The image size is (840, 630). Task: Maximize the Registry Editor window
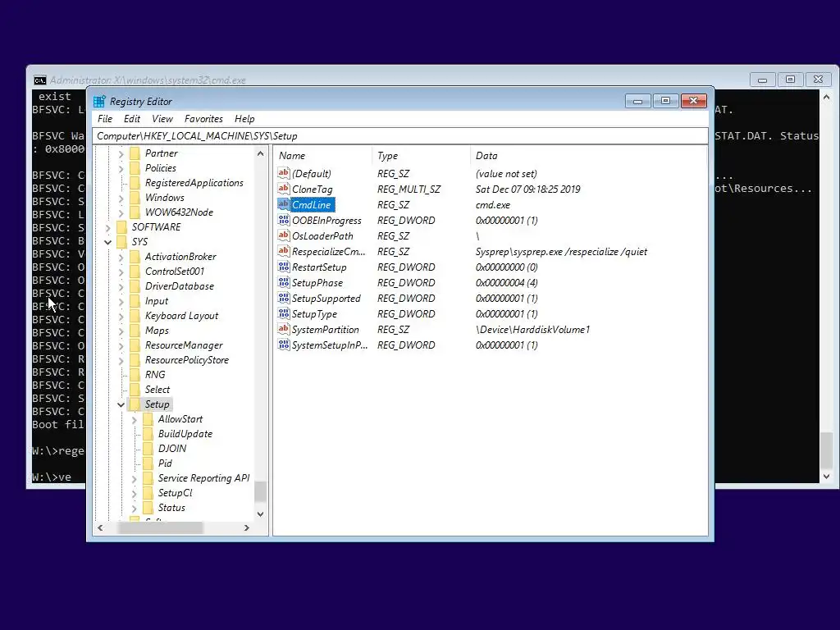tap(665, 101)
